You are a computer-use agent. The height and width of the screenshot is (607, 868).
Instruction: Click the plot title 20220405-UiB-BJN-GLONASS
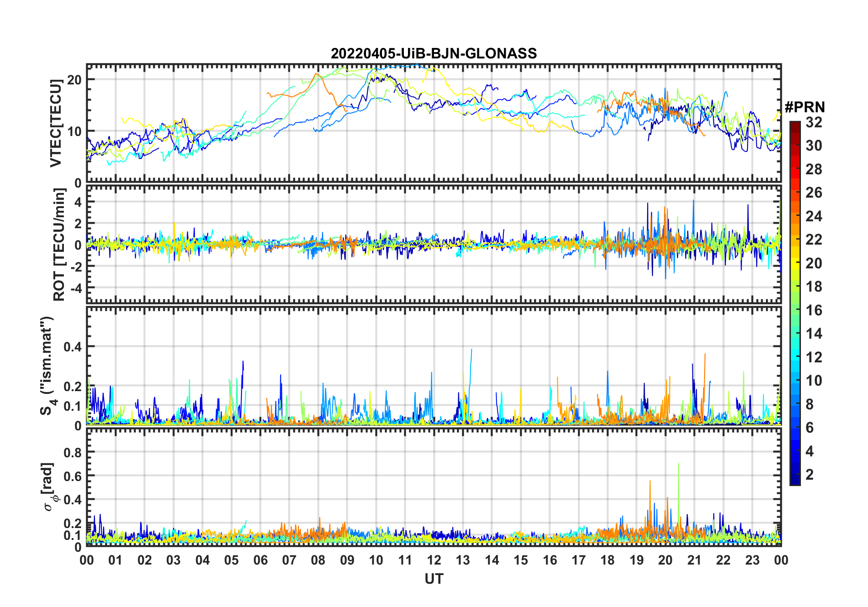pyautogui.click(x=434, y=53)
